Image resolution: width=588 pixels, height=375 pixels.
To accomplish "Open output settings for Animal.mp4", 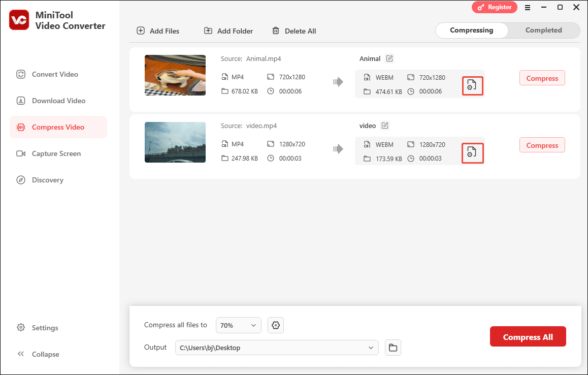I will pos(472,85).
